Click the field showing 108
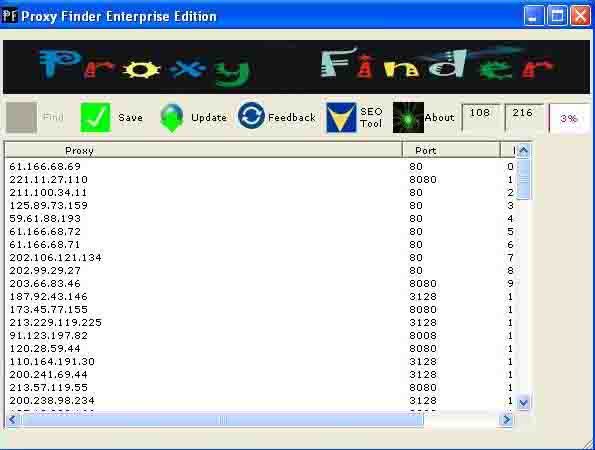595x450 pixels. click(480, 118)
